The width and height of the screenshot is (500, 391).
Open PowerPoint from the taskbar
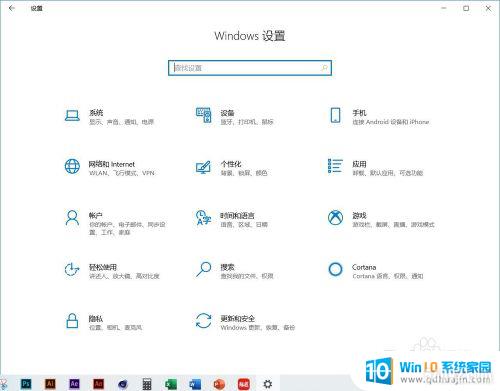(x=219, y=384)
